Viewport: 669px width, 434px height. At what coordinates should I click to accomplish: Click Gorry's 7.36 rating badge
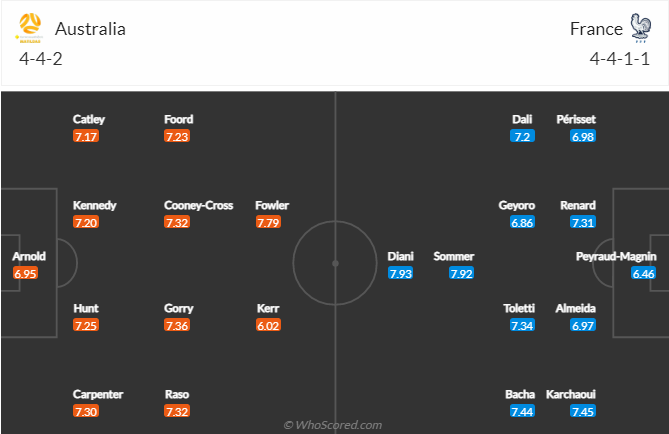tap(177, 325)
